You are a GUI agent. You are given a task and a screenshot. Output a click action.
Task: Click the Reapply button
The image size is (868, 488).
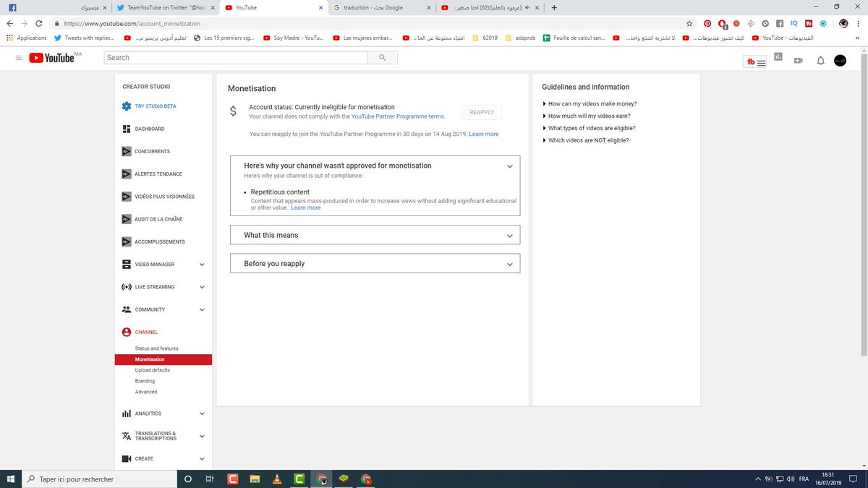pyautogui.click(x=482, y=112)
